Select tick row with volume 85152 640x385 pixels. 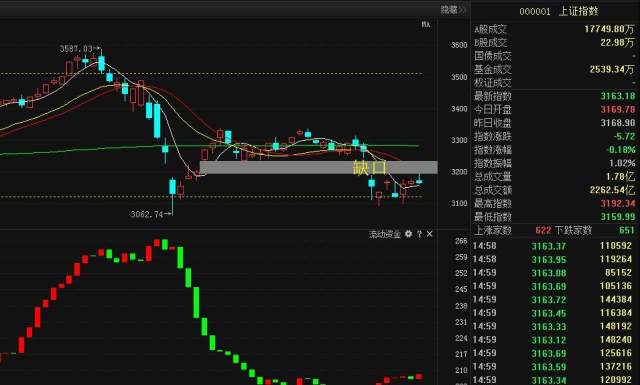coord(553,273)
